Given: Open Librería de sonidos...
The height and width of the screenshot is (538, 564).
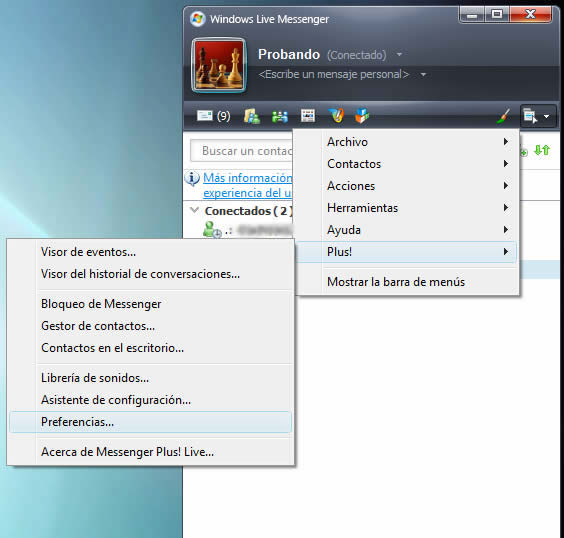Looking at the screenshot, I should click(150, 378).
